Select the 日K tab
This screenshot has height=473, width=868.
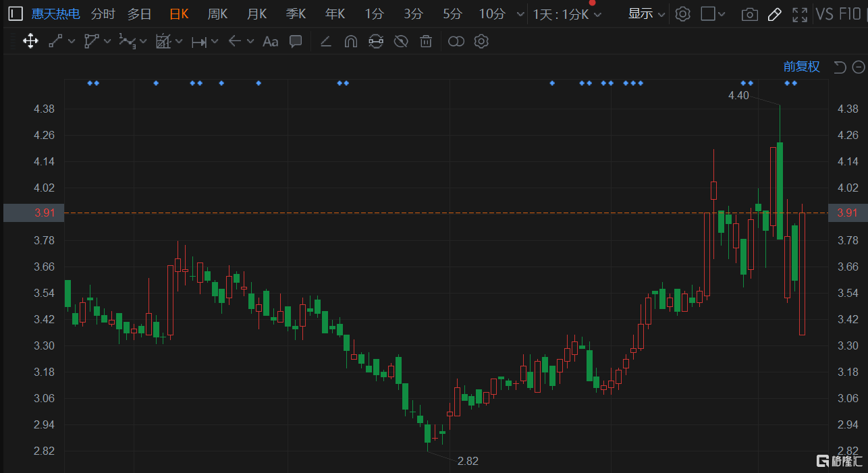(179, 13)
